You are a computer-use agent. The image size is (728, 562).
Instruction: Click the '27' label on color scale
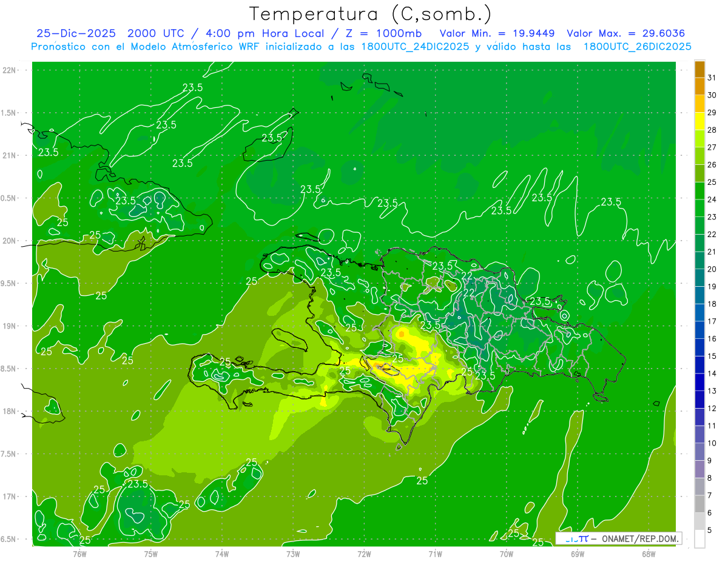coord(712,147)
